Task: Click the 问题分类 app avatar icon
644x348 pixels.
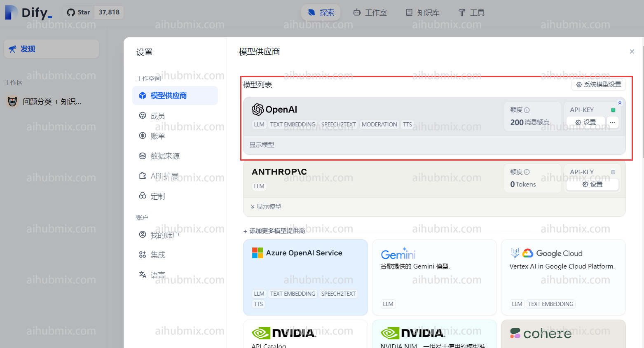Action: pyautogui.click(x=12, y=102)
